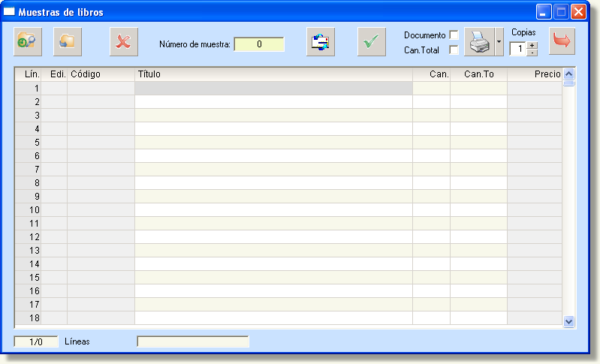The width and height of the screenshot is (600, 364).
Task: Select row number 14 in the grid
Action: pyautogui.click(x=29, y=264)
